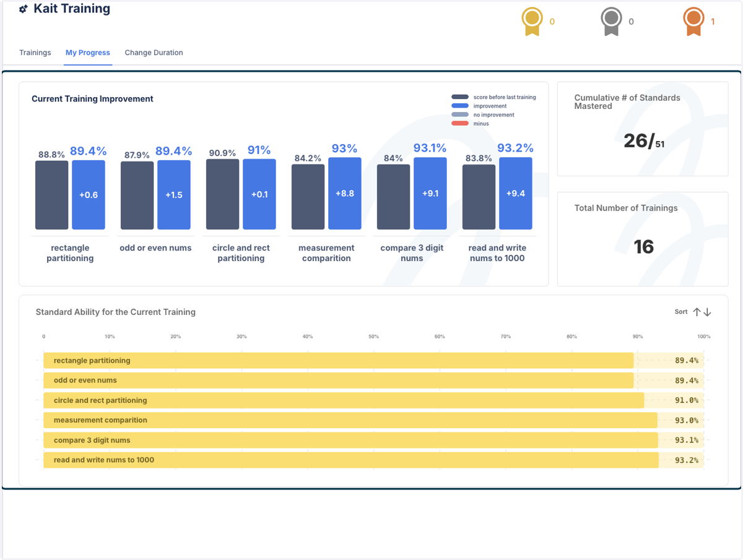
Task: Click the gear icon beside Kait Training
Action: pyautogui.click(x=24, y=9)
